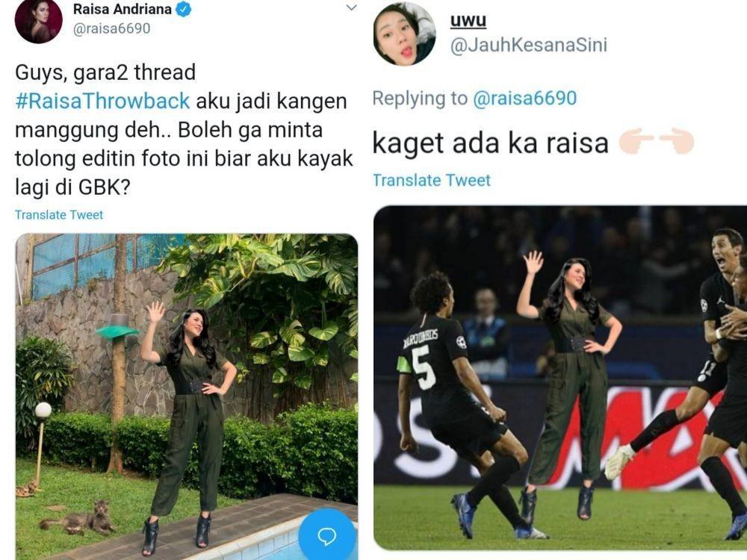Translate Raisa's tweet via Translate Tweet

tap(59, 215)
